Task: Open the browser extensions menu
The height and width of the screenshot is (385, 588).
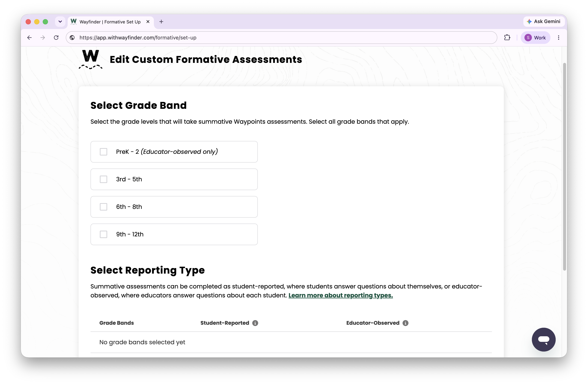Action: click(507, 38)
